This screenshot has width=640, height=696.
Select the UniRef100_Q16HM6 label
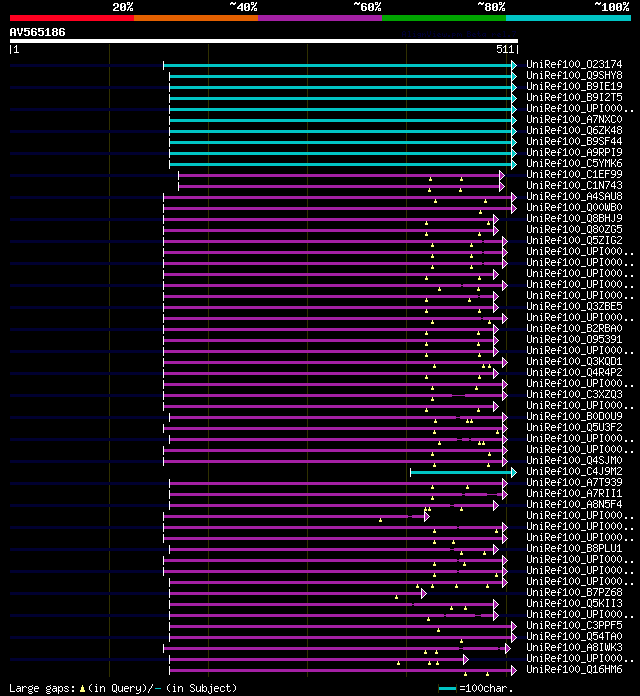click(574, 669)
